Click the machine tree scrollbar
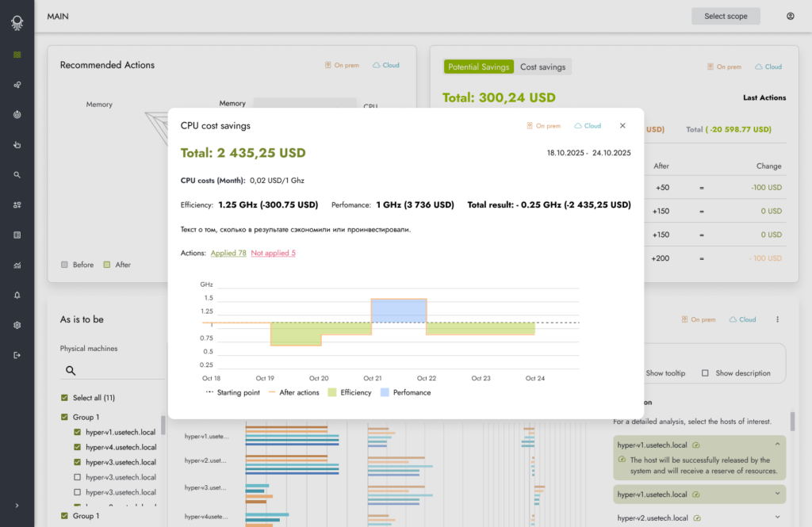This screenshot has width=812, height=527. [x=163, y=425]
